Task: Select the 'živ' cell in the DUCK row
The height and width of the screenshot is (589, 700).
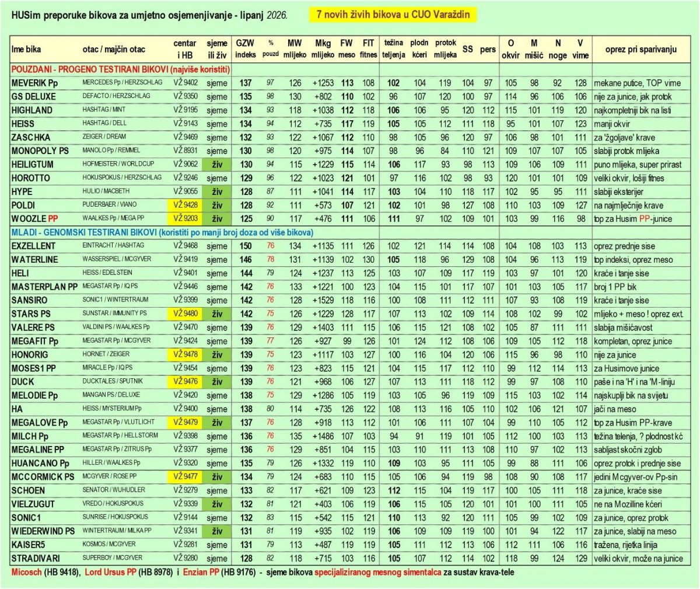Action: pyautogui.click(x=217, y=382)
